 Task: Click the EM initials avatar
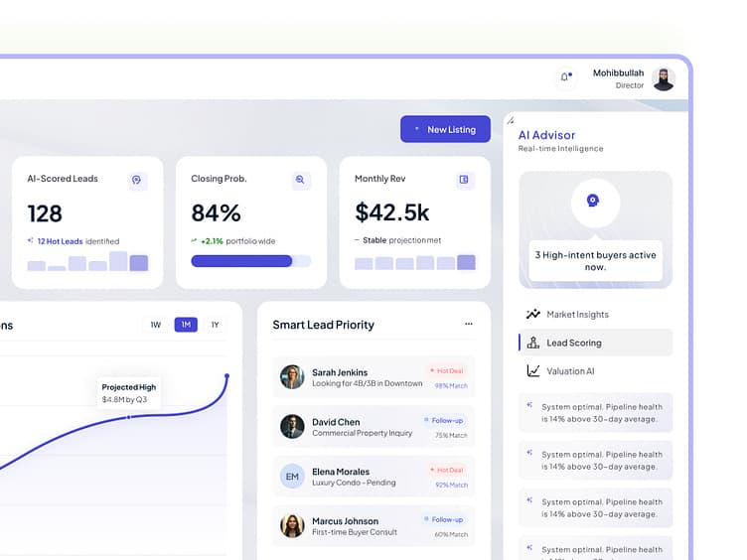pyautogui.click(x=292, y=477)
